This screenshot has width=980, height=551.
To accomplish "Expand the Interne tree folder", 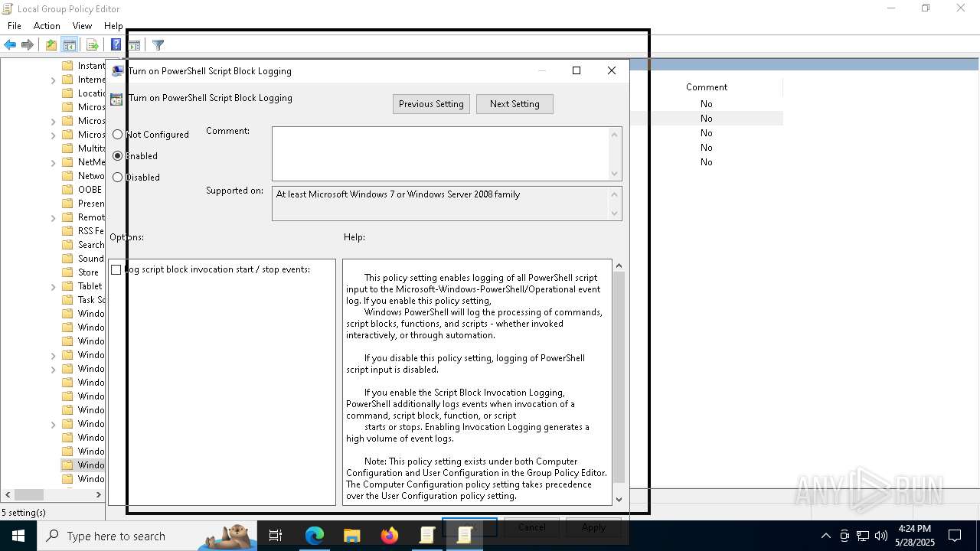I will pos(54,80).
